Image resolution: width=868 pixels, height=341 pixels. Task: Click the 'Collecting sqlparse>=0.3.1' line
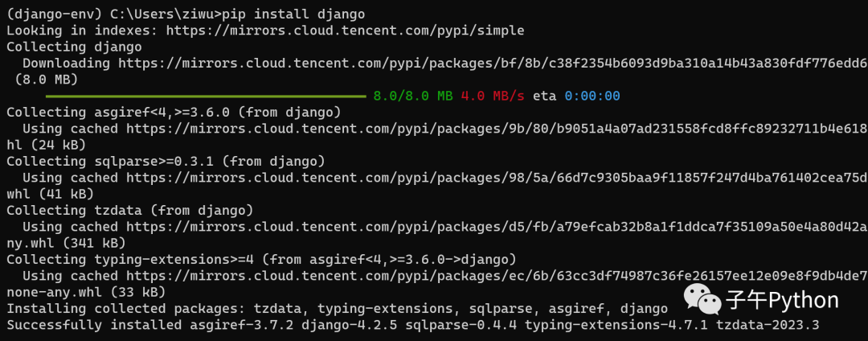pyautogui.click(x=166, y=161)
